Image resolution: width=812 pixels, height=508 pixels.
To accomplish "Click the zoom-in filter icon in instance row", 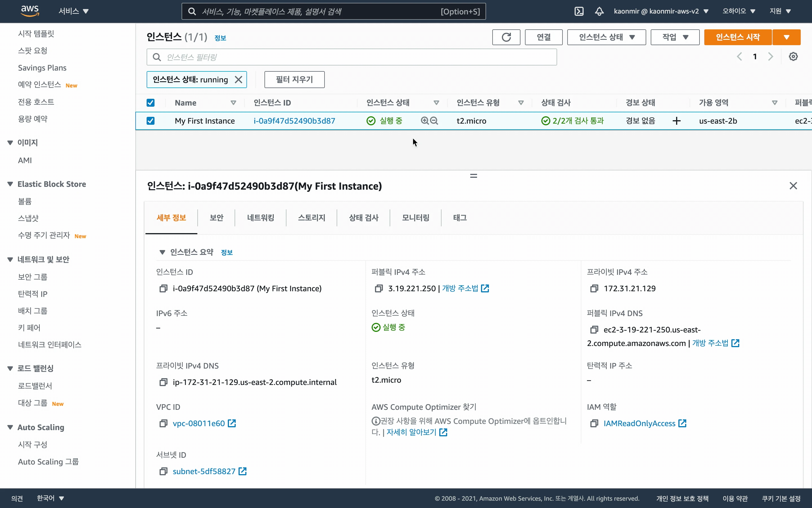I will coord(425,121).
